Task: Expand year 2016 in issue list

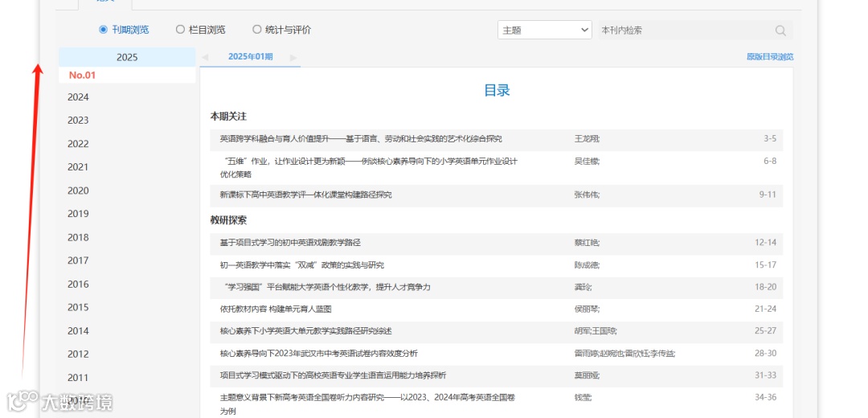Action: (x=78, y=285)
